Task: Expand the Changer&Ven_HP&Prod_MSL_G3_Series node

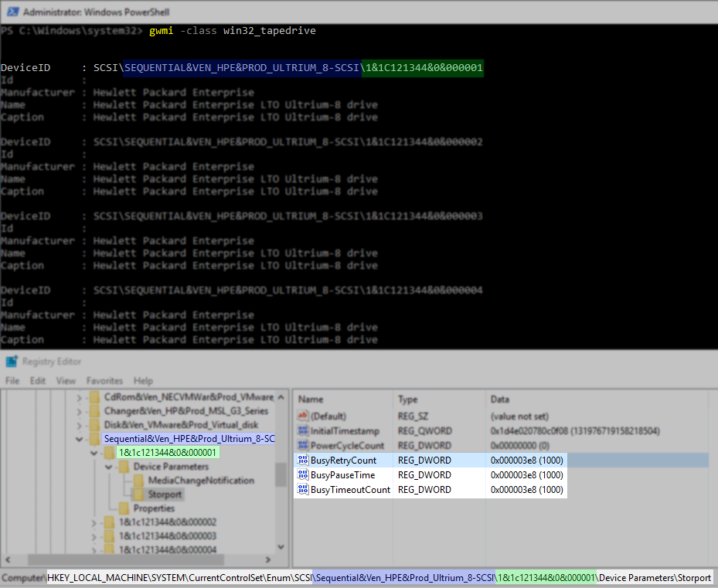Action: pos(79,411)
